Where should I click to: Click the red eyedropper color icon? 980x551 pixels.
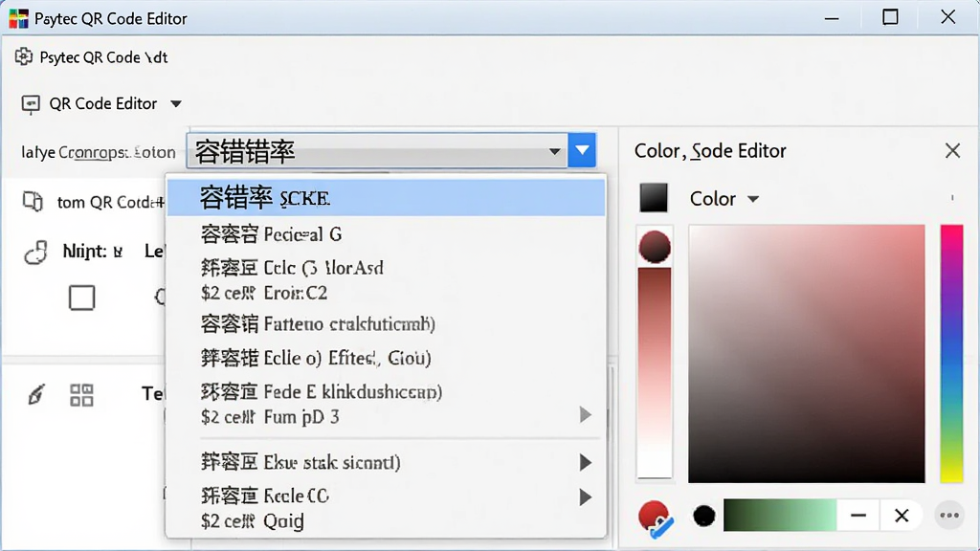(x=656, y=518)
